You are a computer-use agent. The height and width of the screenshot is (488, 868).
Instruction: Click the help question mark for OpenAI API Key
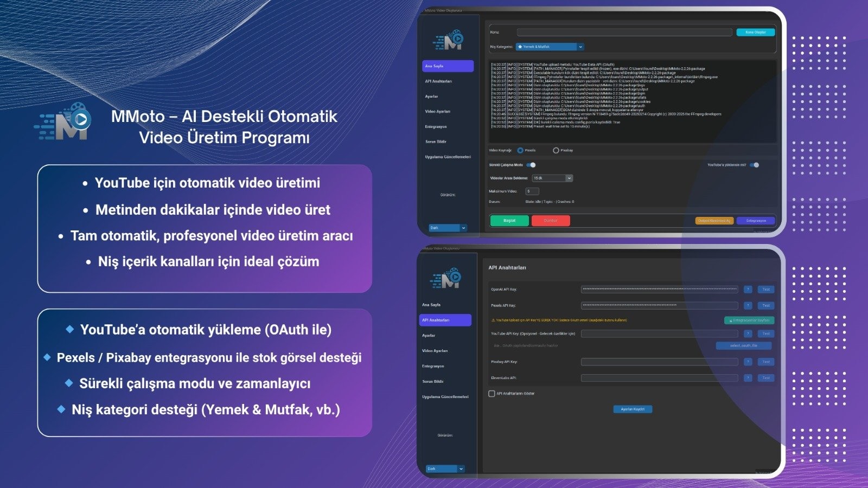pos(748,290)
